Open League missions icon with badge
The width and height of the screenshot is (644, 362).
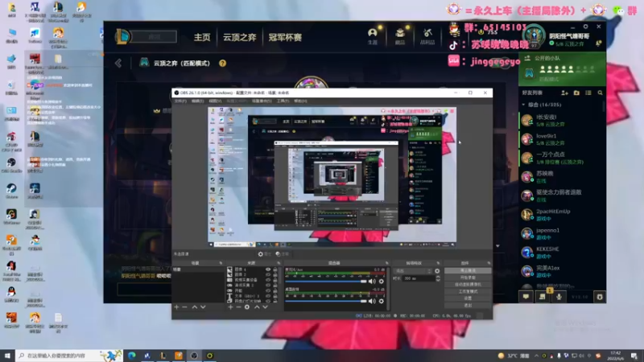tap(543, 296)
